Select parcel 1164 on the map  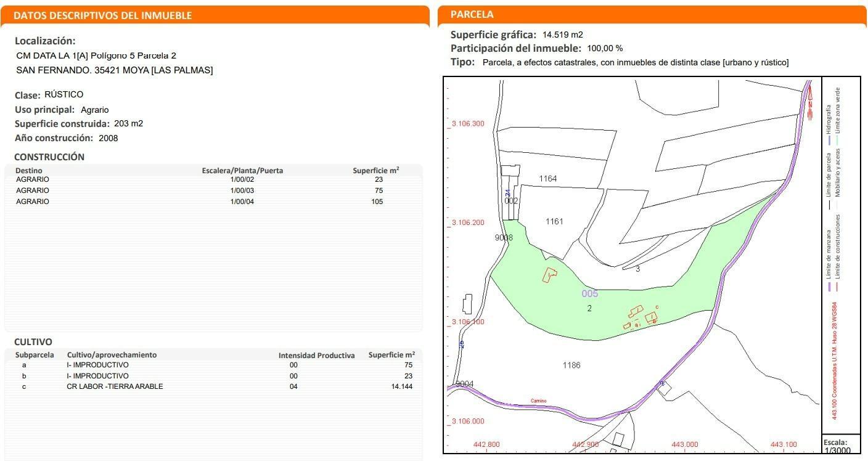pos(547,179)
